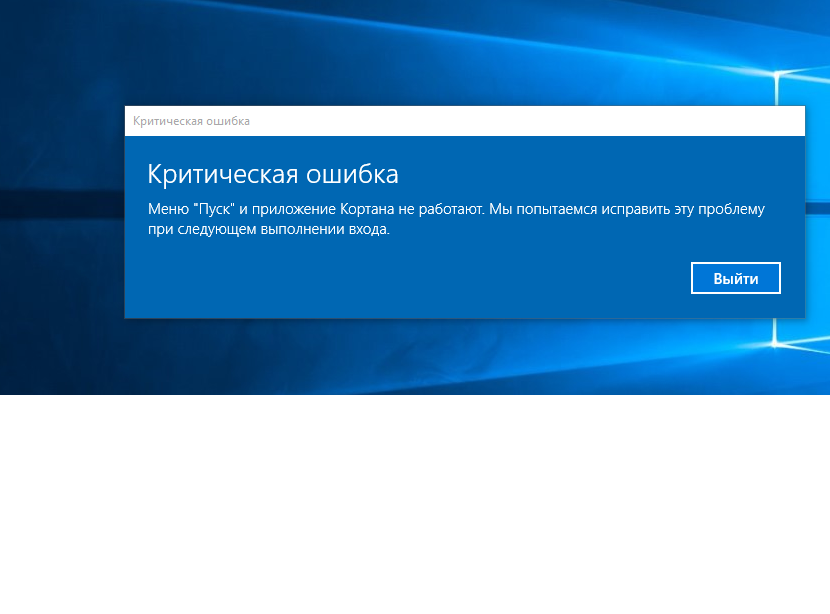Screen dimensions: 830x614
Task: Click the message starting with Меню "Пуск"
Action: (456, 219)
